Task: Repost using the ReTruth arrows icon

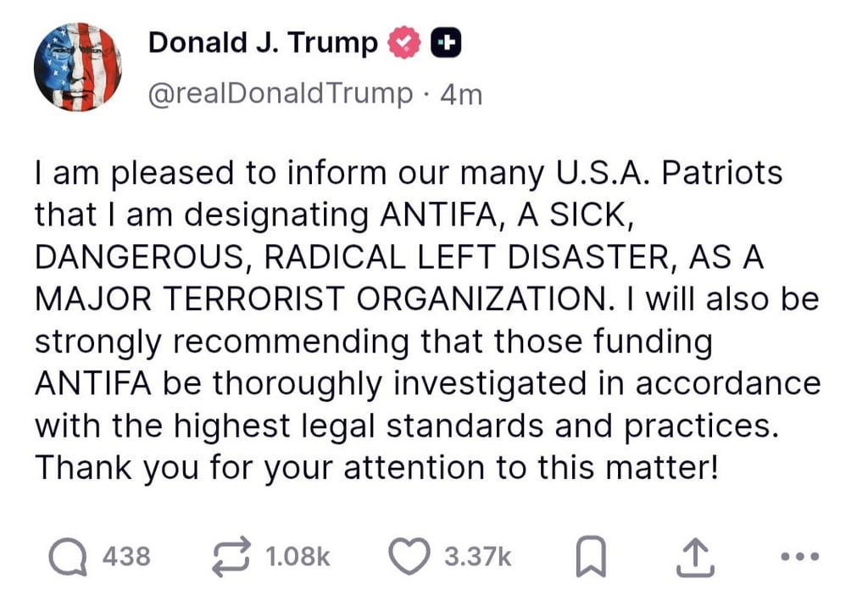Action: coord(231,557)
